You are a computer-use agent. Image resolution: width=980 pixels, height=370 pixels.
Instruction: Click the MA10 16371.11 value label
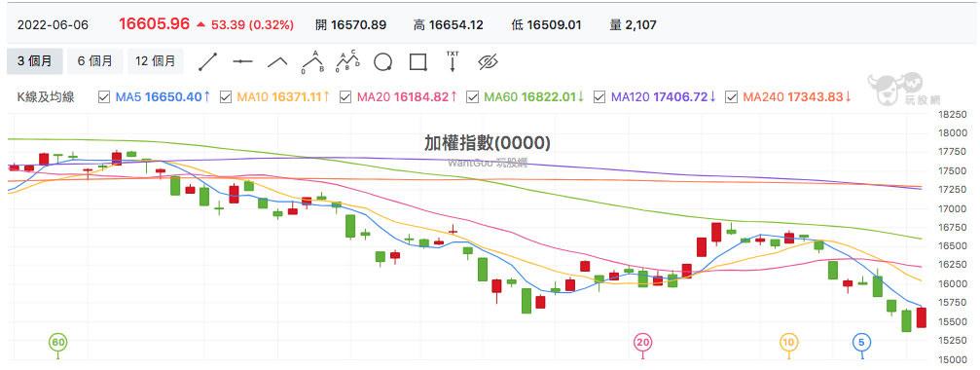(284, 96)
